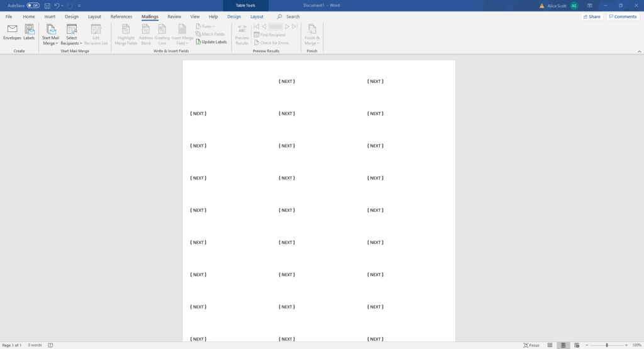Open the Labels tool

click(x=29, y=32)
